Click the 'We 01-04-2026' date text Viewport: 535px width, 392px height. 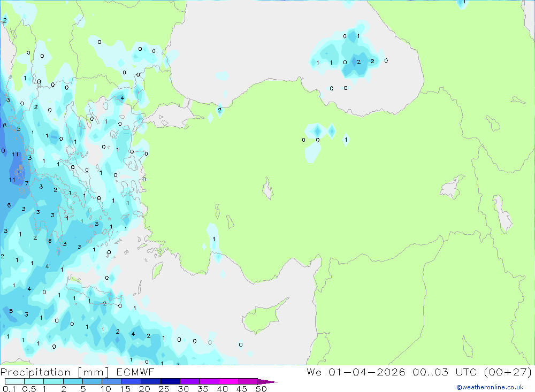coord(356,372)
